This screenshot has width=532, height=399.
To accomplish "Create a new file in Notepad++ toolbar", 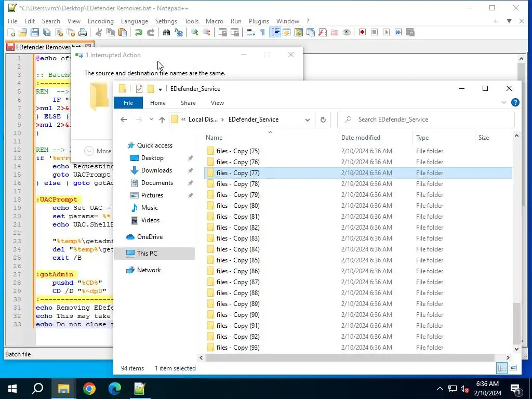I will [11, 33].
